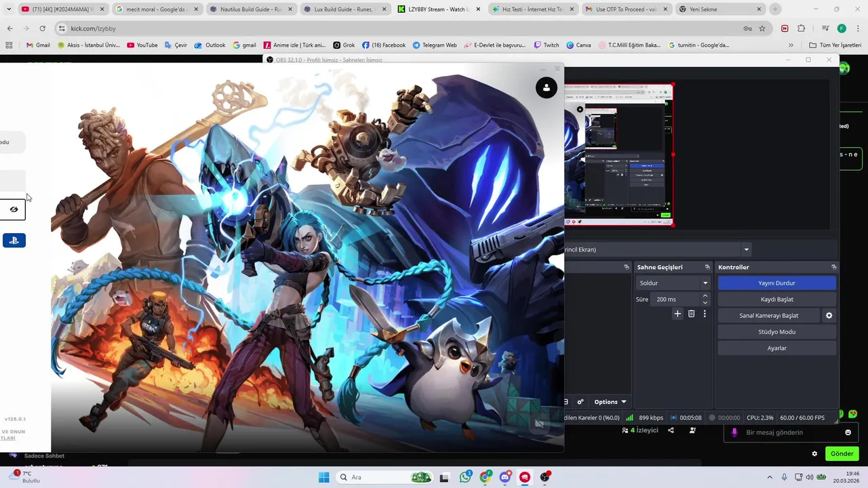Start virtual camera with Sanal Kamerayı Başlat
The image size is (868, 488).
[768, 315]
